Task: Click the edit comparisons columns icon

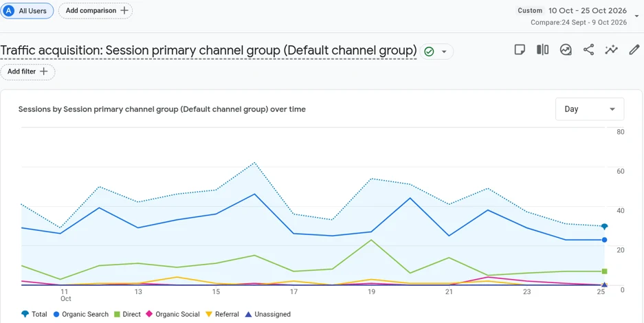Action: tap(542, 50)
